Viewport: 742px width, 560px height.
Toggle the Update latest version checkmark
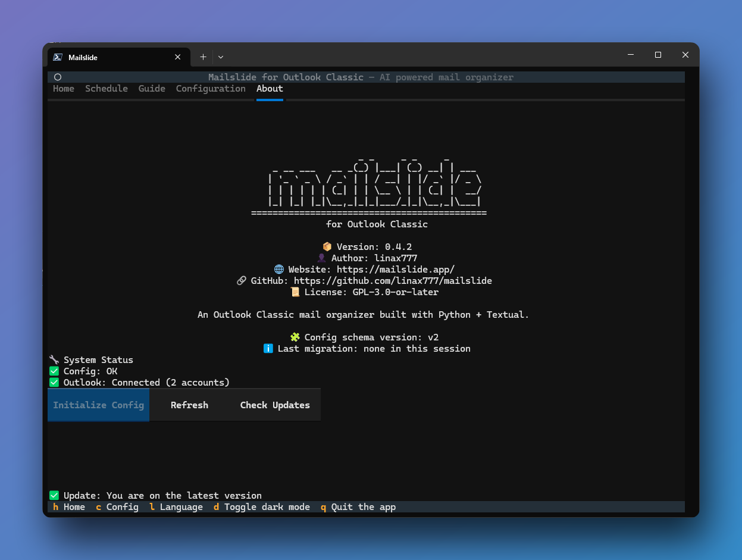54,495
